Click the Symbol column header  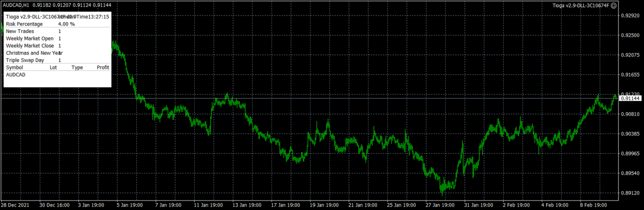tap(14, 67)
